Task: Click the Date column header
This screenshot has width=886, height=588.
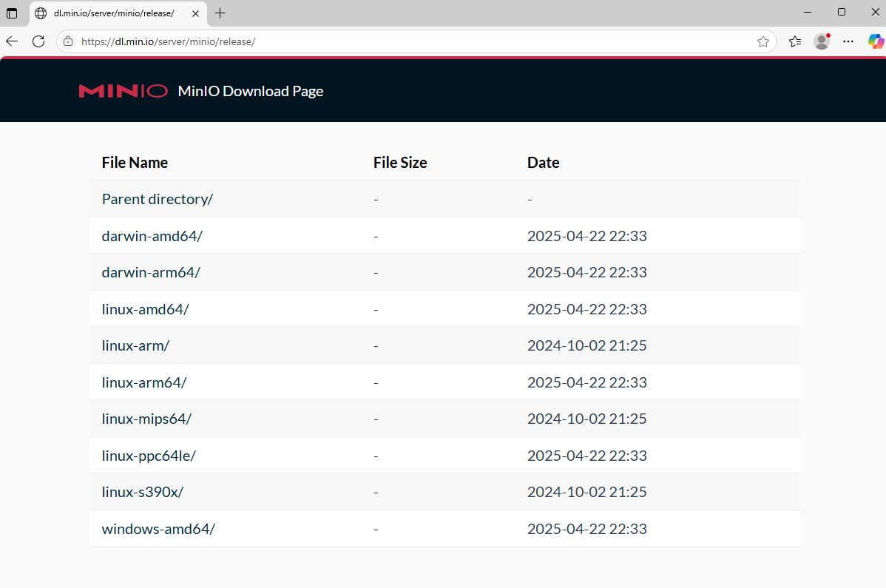Action: pyautogui.click(x=543, y=163)
